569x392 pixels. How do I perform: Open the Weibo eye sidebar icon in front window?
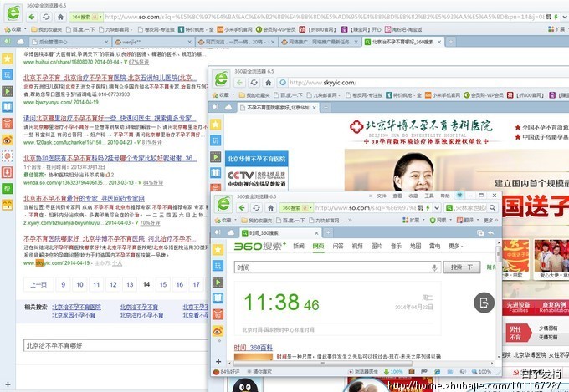(218, 331)
